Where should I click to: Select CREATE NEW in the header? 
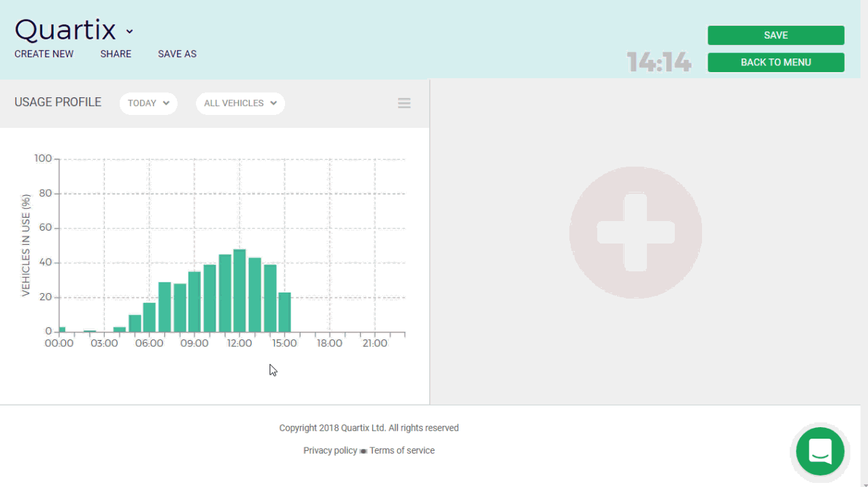pyautogui.click(x=44, y=54)
